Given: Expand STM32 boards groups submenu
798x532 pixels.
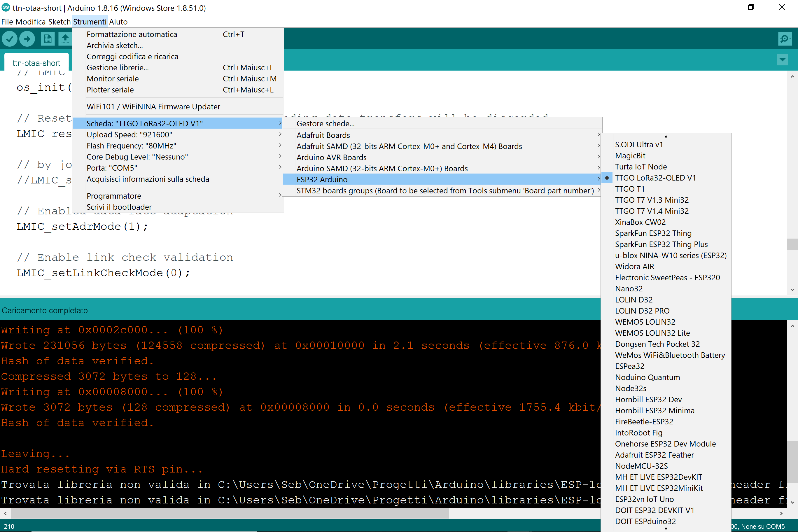Looking at the screenshot, I should point(442,191).
